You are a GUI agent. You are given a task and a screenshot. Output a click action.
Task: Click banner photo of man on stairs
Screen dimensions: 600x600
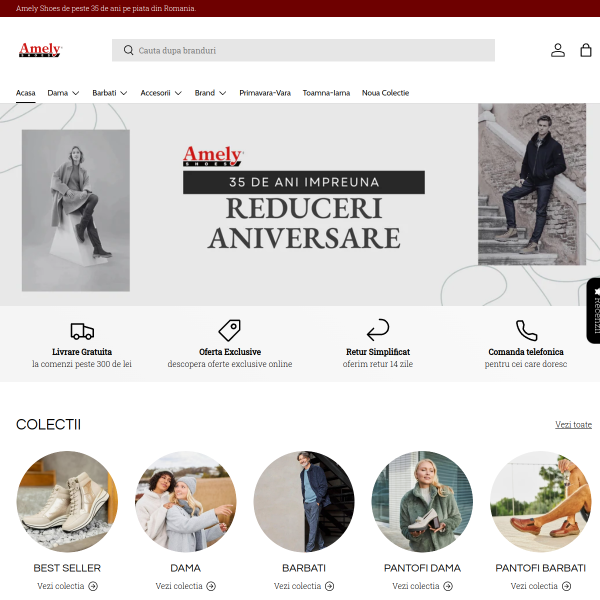pyautogui.click(x=532, y=184)
